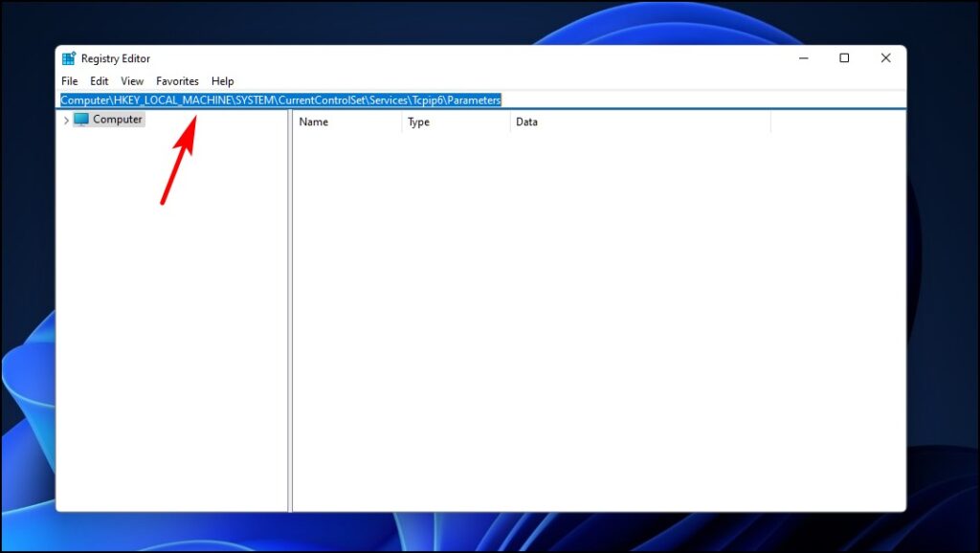Sort by the Name column header
The width and height of the screenshot is (980, 553).
point(346,122)
